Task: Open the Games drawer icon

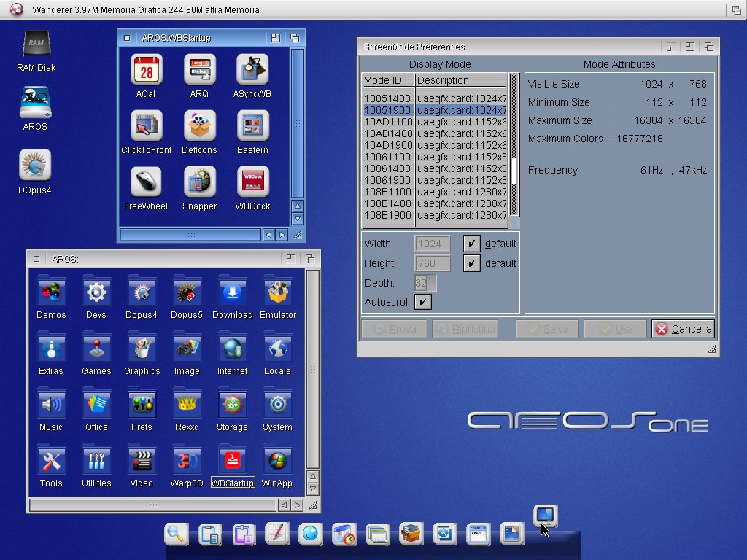Action: click(96, 347)
